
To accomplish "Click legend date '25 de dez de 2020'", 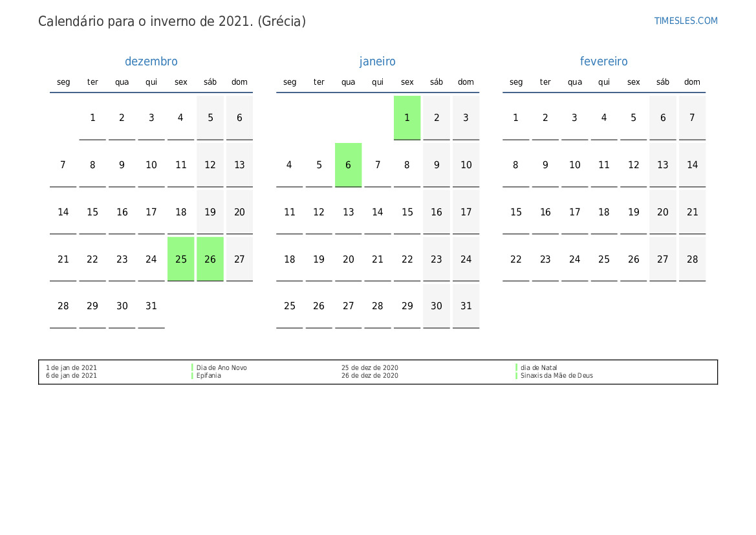I will pyautogui.click(x=370, y=367).
